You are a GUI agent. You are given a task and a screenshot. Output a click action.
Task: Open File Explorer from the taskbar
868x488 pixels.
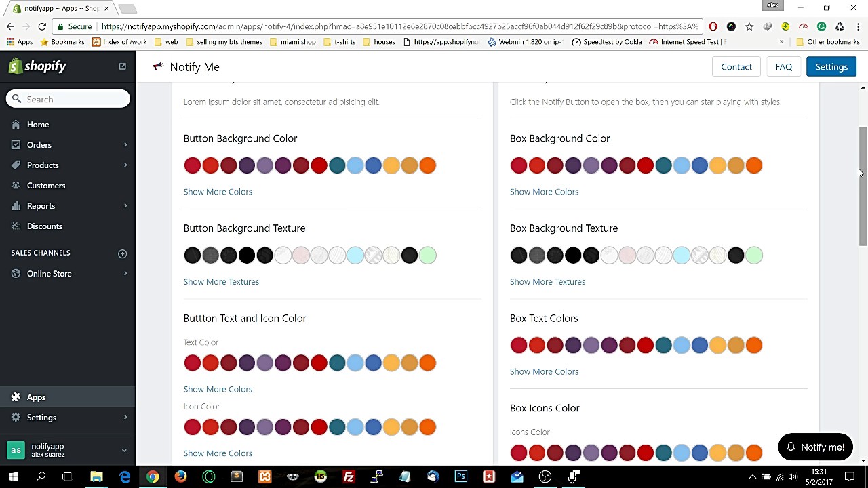point(96,476)
